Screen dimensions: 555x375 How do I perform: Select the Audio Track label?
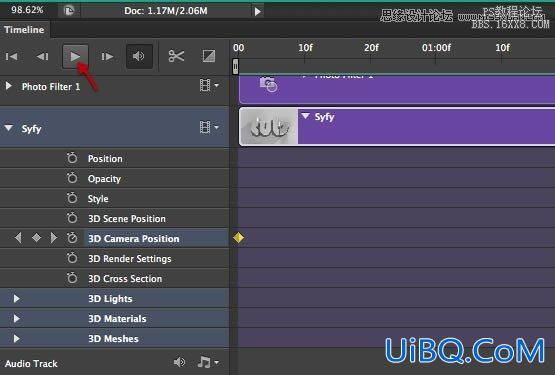[31, 364]
